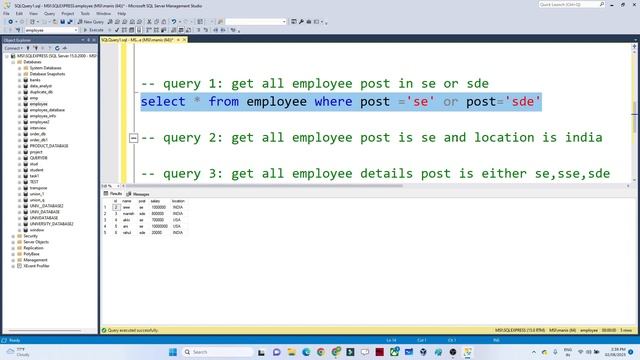Click the '10000000' salary cell

coord(159,226)
